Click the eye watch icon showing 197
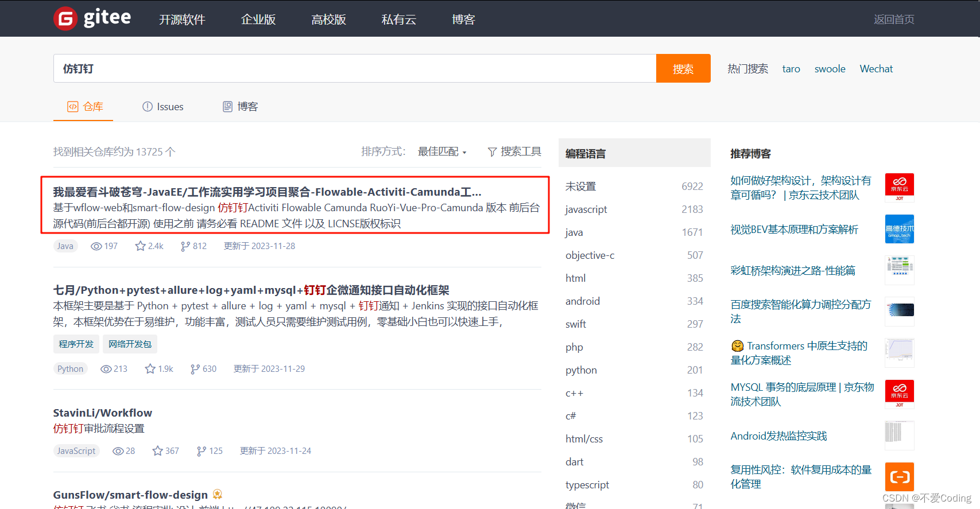980x509 pixels. [x=96, y=246]
